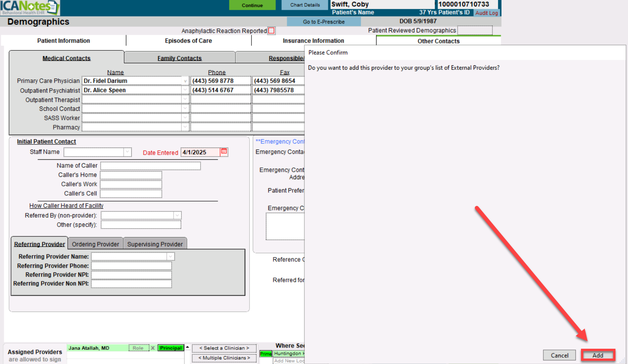
Task: Cancel the Please Confirm dialog
Action: click(x=559, y=355)
